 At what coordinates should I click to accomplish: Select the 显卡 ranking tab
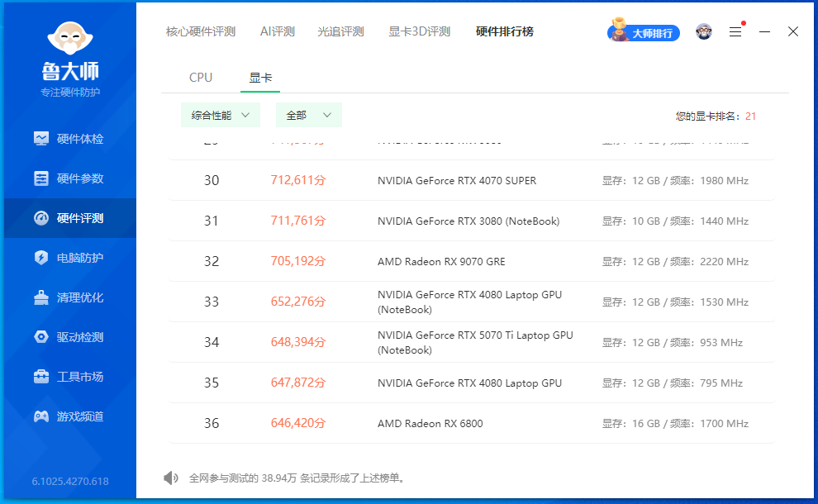click(260, 78)
